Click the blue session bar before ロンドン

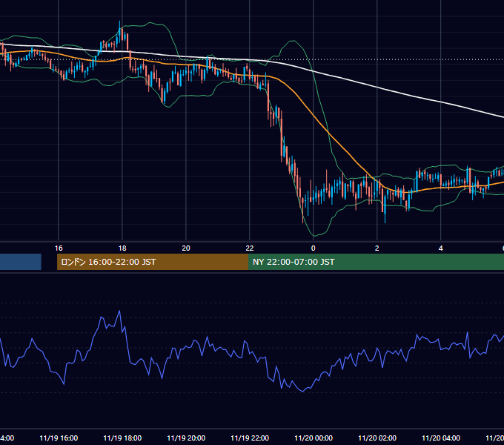point(21,262)
